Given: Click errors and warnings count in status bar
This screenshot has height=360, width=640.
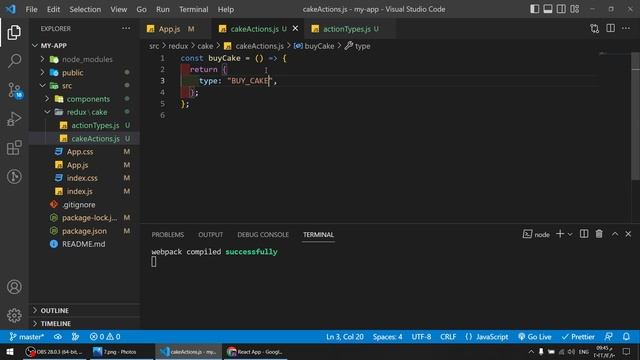Looking at the screenshot, I should pos(105,337).
